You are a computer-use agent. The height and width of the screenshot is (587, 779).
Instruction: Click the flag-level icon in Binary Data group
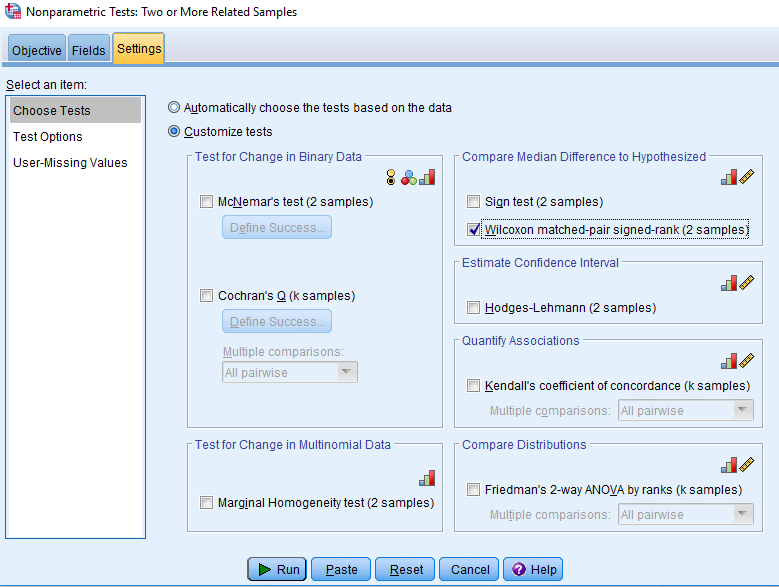[391, 177]
